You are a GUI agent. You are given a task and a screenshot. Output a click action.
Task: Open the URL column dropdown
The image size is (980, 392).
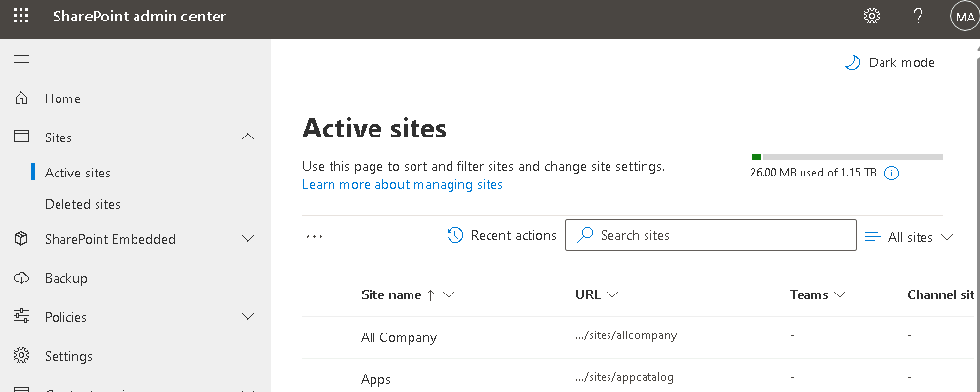tap(612, 295)
